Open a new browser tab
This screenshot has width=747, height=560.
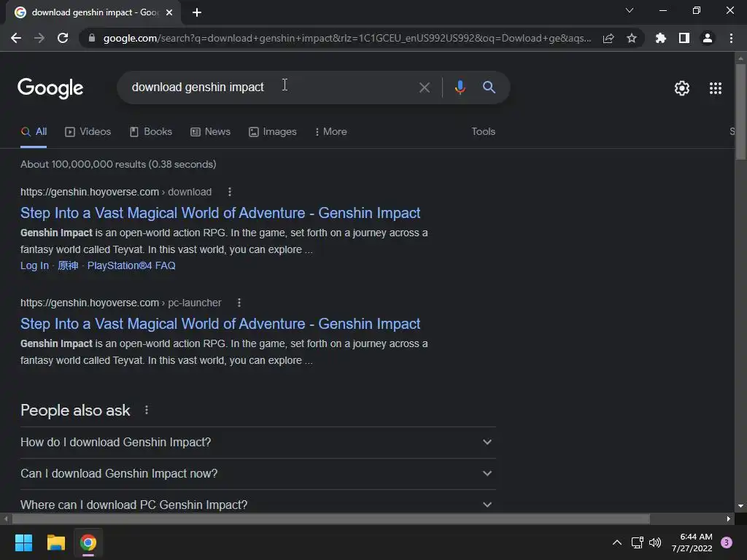click(x=197, y=12)
